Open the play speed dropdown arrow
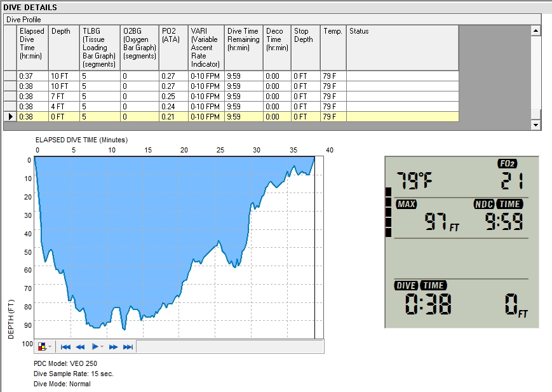Viewport: 552px width, 392px height. pyautogui.click(x=102, y=346)
